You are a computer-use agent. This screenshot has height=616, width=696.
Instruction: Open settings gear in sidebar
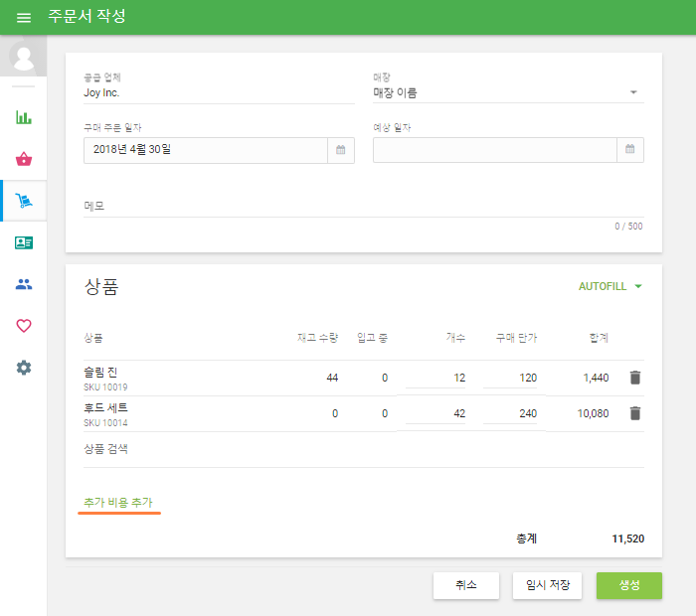tap(24, 368)
